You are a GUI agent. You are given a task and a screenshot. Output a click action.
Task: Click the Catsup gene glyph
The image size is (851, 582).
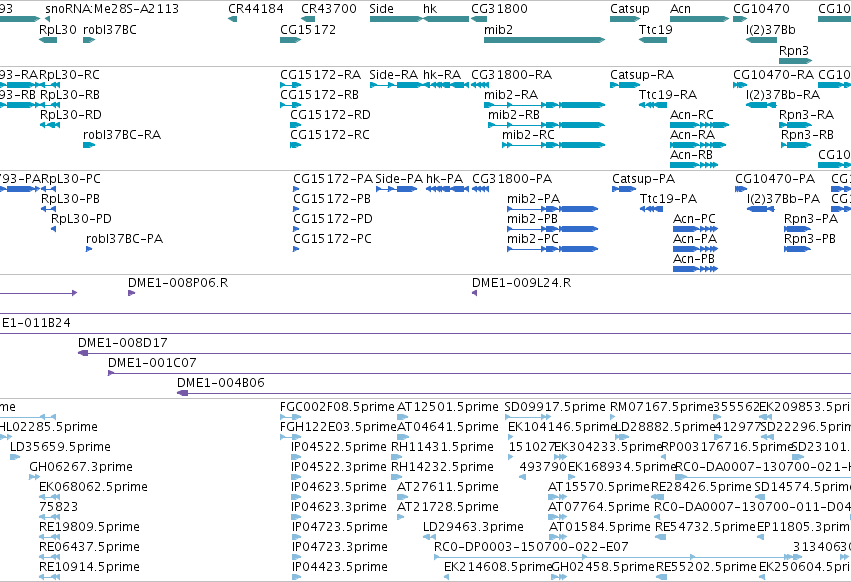tap(625, 19)
